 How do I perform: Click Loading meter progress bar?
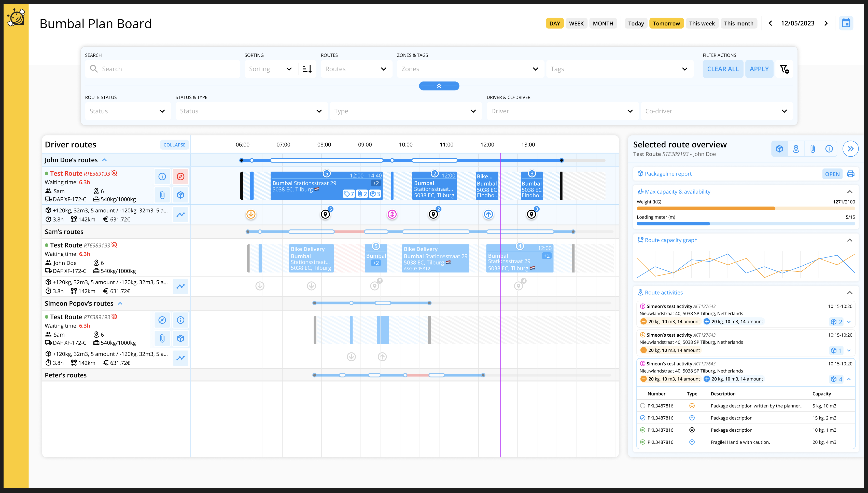746,224
